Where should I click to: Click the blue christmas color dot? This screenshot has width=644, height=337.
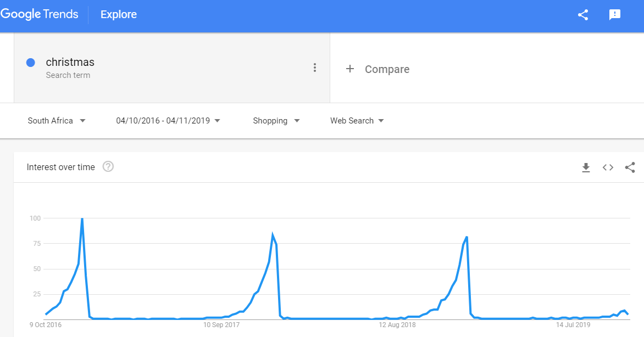[30, 63]
